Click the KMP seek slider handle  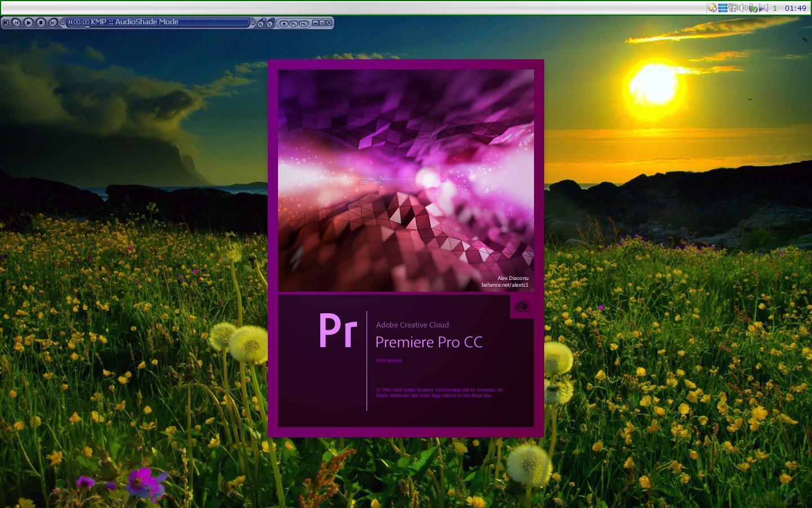[x=87, y=26]
